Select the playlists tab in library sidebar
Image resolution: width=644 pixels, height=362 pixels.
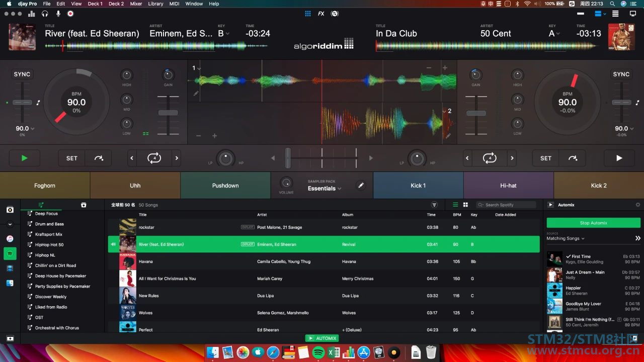41,205
